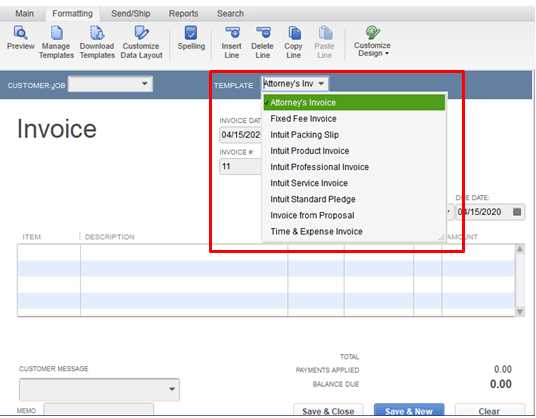Click line items scrollbar down arrow
Screen dimensions: 536x418
pos(520,311)
